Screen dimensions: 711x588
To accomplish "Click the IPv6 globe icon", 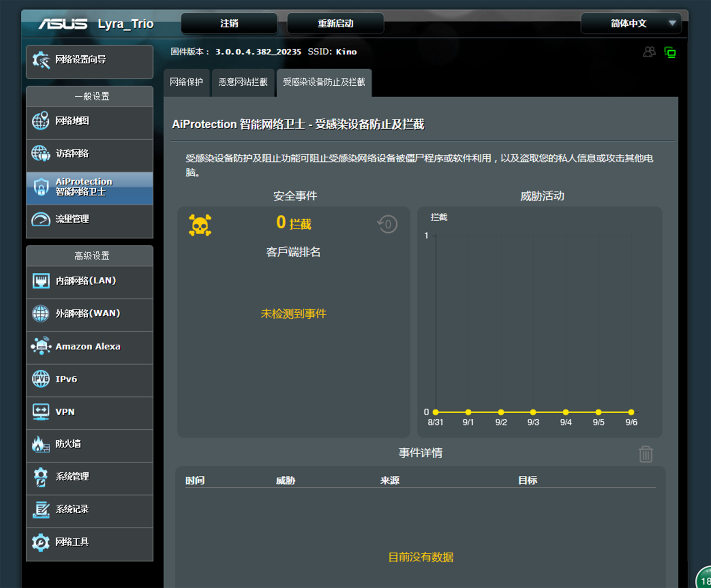I will (x=41, y=379).
